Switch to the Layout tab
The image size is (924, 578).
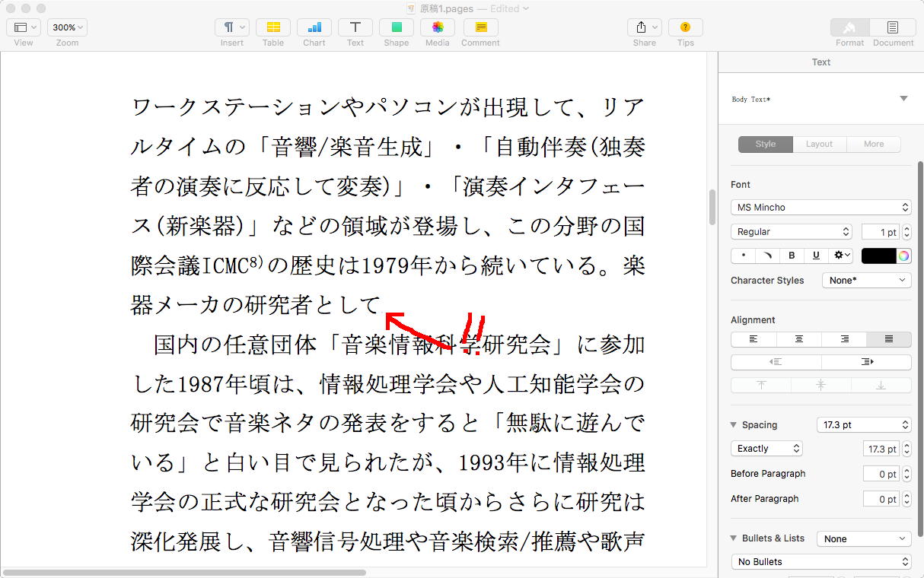click(x=819, y=144)
